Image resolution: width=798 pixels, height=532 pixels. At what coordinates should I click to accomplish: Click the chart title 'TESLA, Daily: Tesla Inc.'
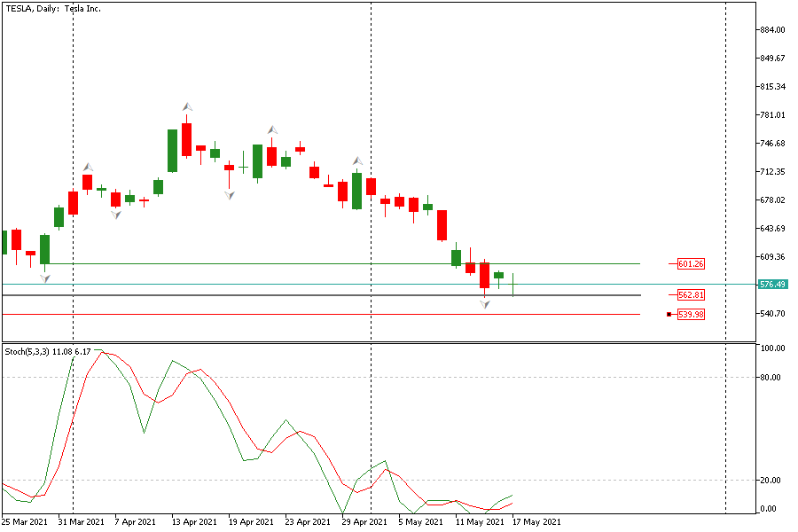click(x=53, y=9)
